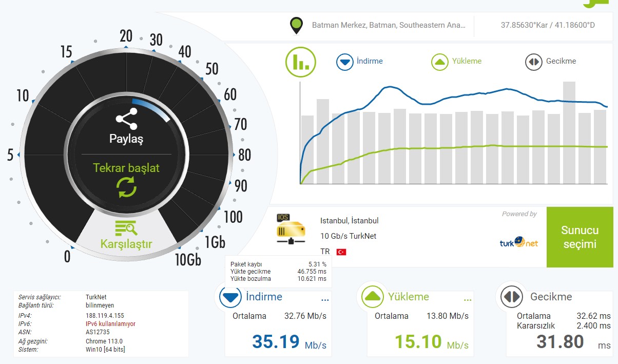Click IPv6 kullanılamıyor text

110,324
